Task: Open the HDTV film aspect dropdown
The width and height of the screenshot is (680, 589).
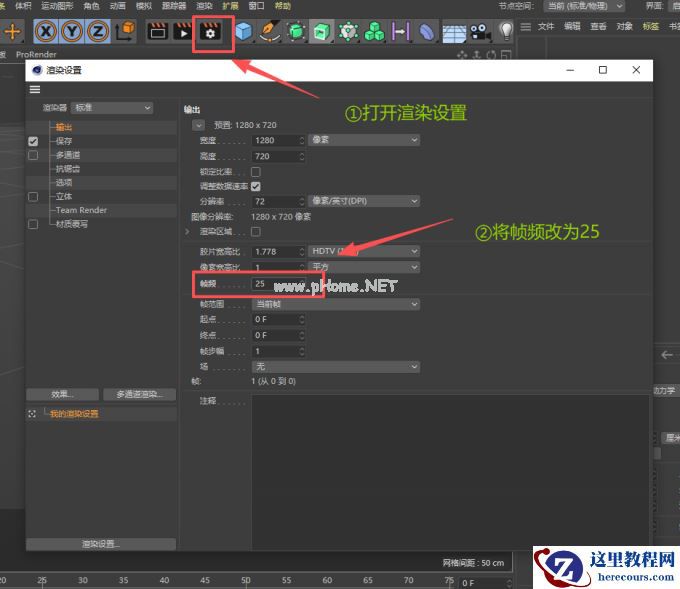Action: point(364,251)
